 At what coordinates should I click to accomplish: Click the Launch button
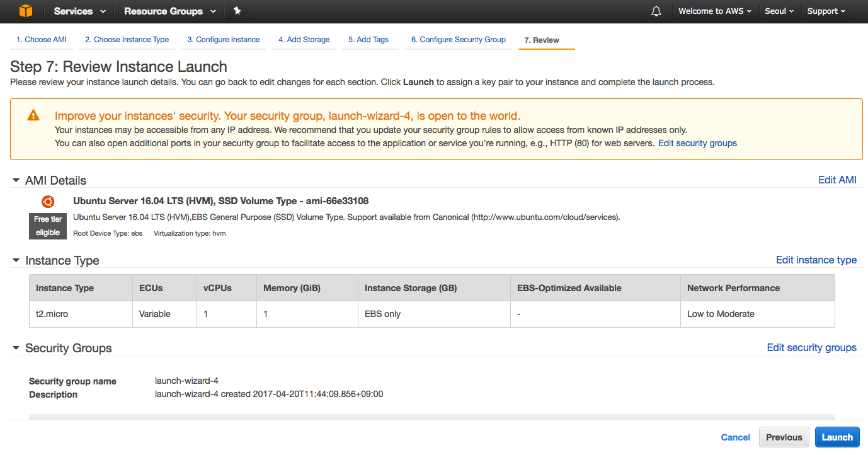point(837,437)
